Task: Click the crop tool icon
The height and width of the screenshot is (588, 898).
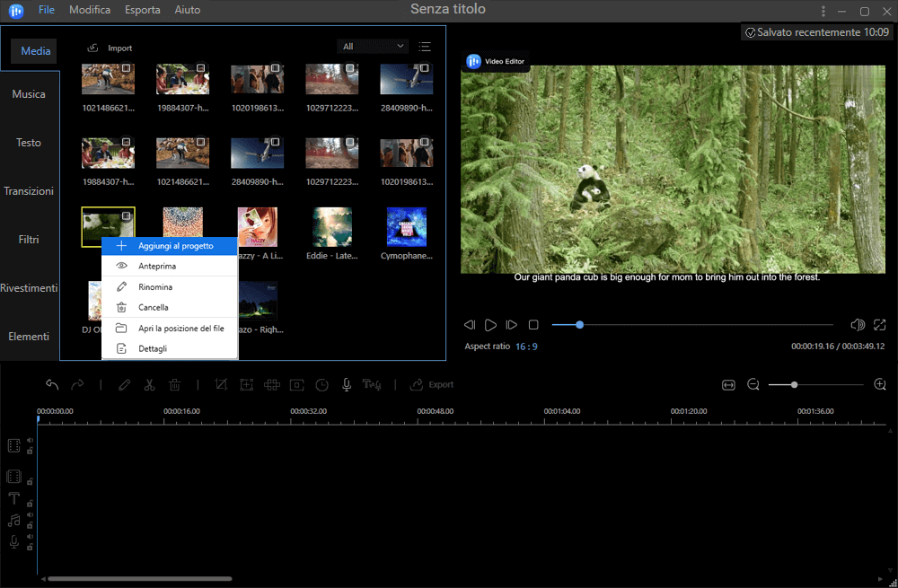Action: tap(221, 384)
